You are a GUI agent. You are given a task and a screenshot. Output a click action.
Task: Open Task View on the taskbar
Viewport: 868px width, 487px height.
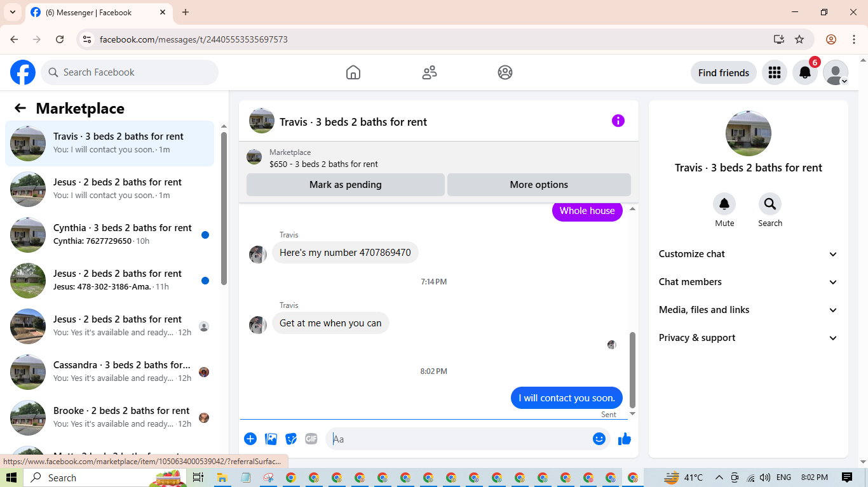198,477
